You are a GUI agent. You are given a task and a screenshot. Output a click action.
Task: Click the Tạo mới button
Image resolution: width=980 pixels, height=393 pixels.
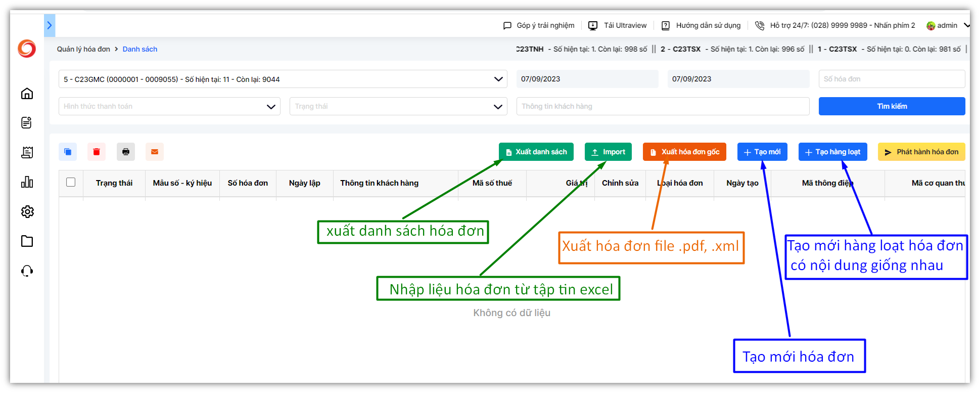762,152
